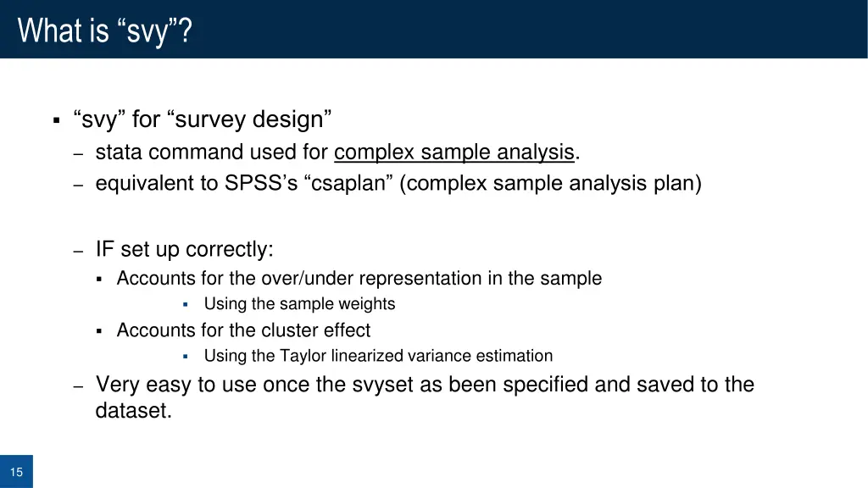The image size is (868, 488).
Task: Select the "Using the sample weights" text
Action: (x=299, y=304)
